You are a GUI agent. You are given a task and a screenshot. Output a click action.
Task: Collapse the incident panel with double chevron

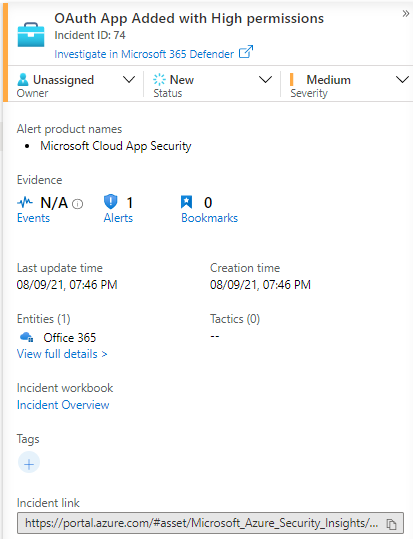click(x=406, y=14)
